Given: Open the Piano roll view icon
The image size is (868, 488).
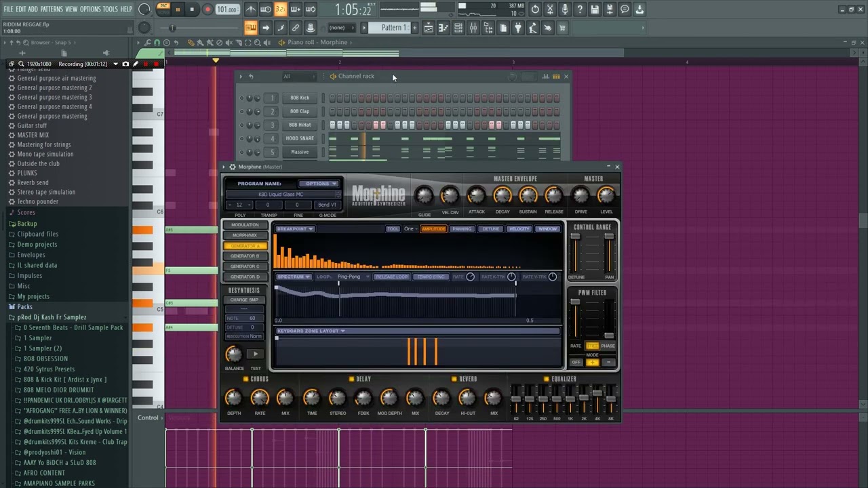Looking at the screenshot, I should [443, 28].
